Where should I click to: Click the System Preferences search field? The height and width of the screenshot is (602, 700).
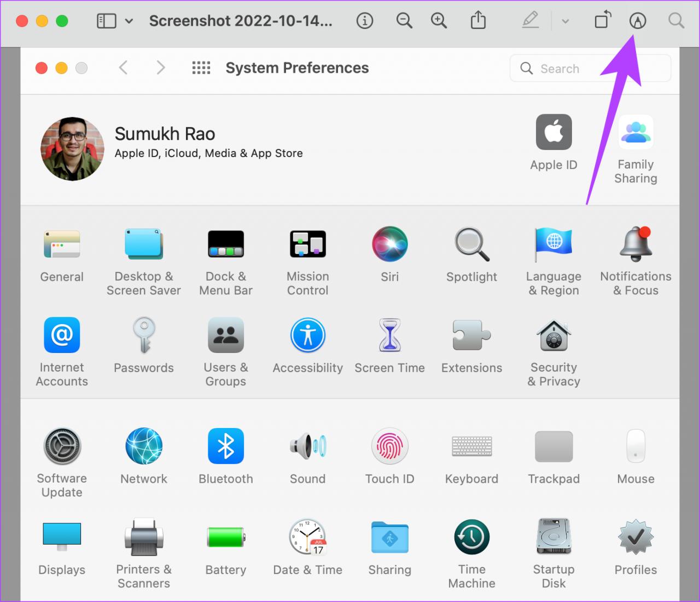(x=591, y=68)
